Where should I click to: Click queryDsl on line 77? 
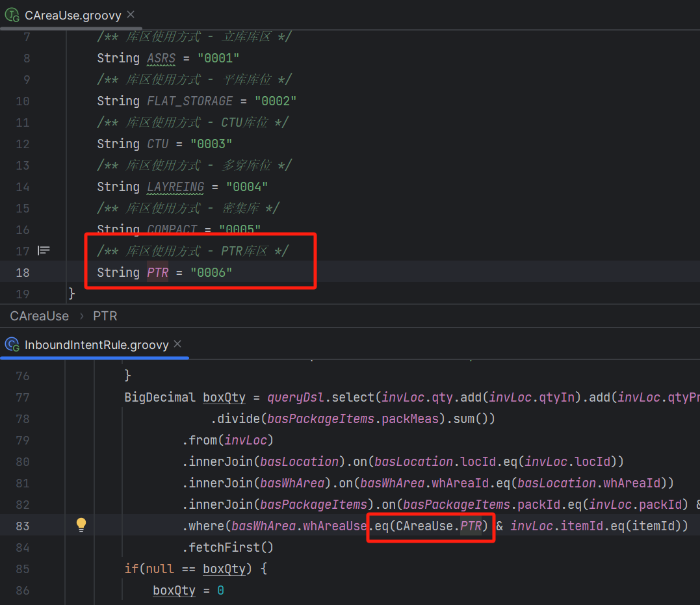coord(296,398)
